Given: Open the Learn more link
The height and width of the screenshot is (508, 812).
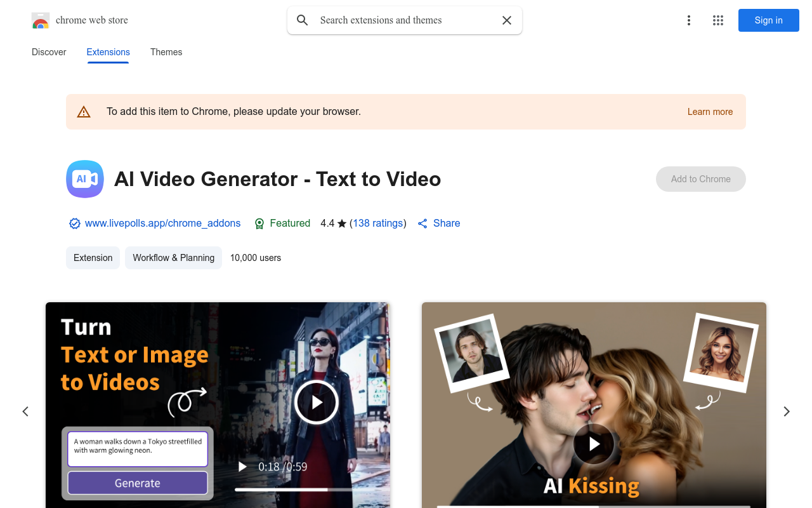Looking at the screenshot, I should pos(710,112).
